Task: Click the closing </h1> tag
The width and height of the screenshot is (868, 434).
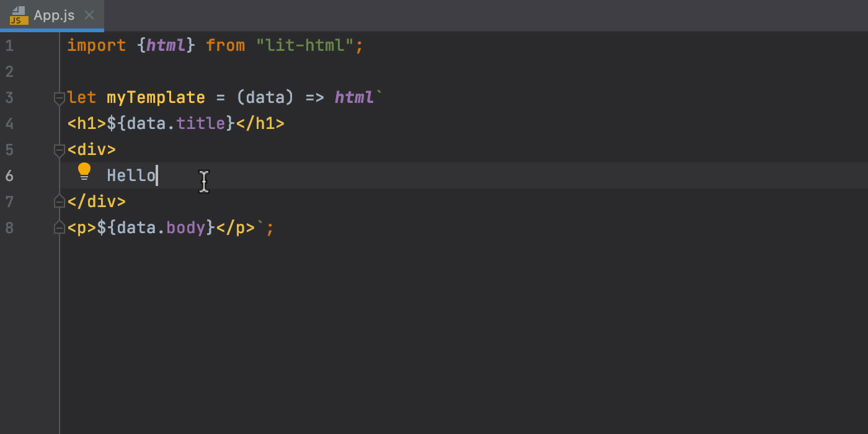Action: 260,123
